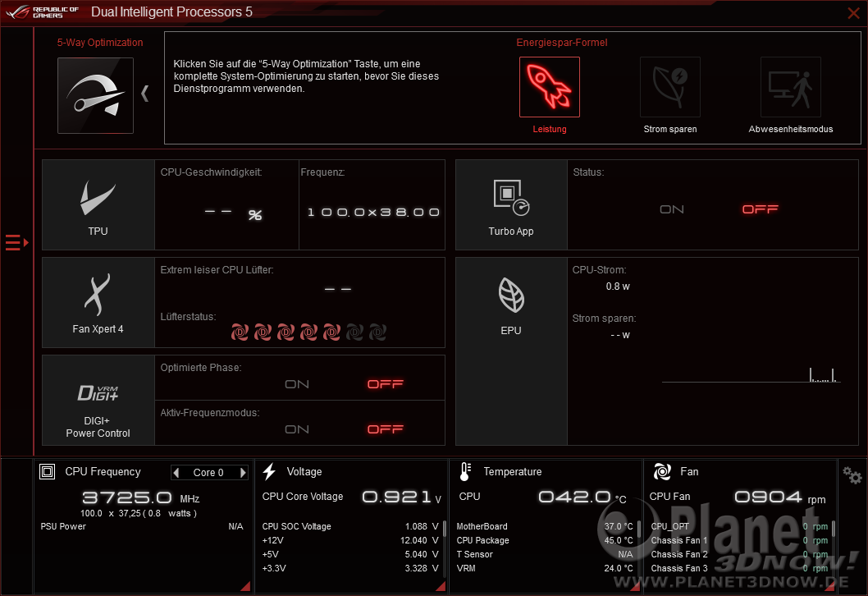Click the 0.8 w CPU-Strom value
The image size is (868, 596).
618,287
